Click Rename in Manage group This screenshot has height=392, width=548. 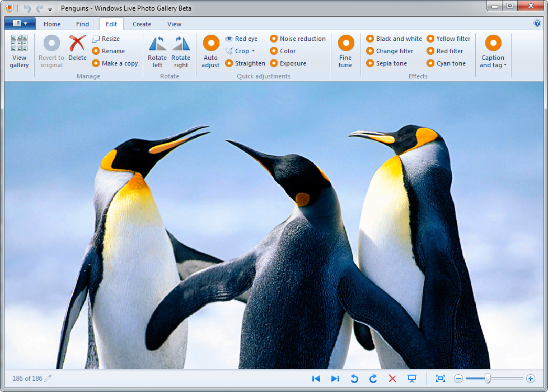tap(109, 51)
